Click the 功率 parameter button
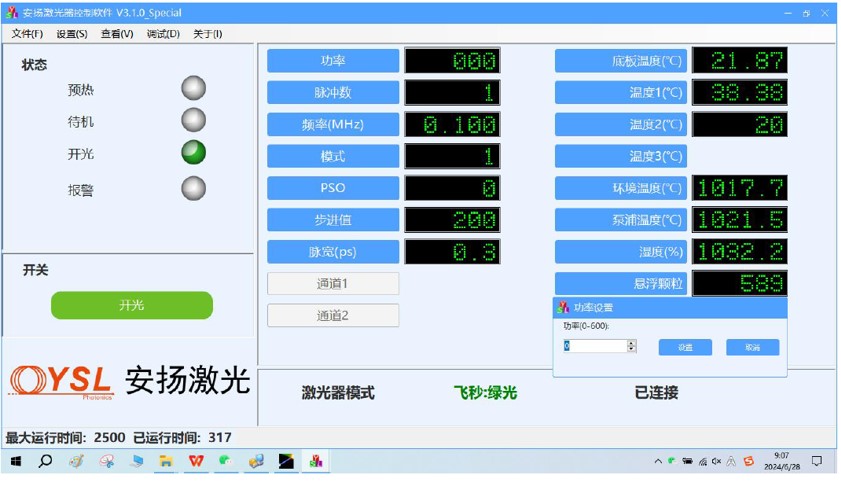The image size is (841, 481). pos(333,61)
